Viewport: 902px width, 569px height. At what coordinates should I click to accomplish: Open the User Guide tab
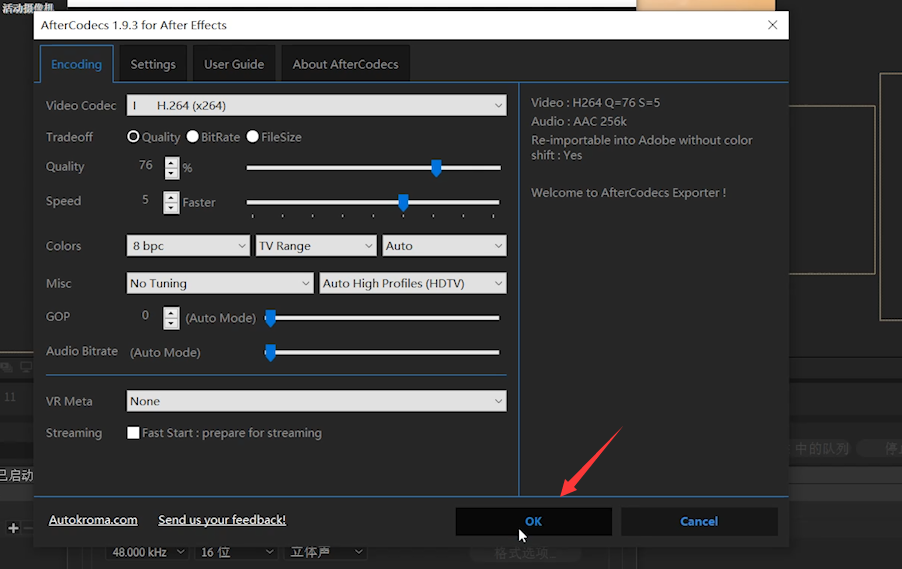click(x=234, y=64)
